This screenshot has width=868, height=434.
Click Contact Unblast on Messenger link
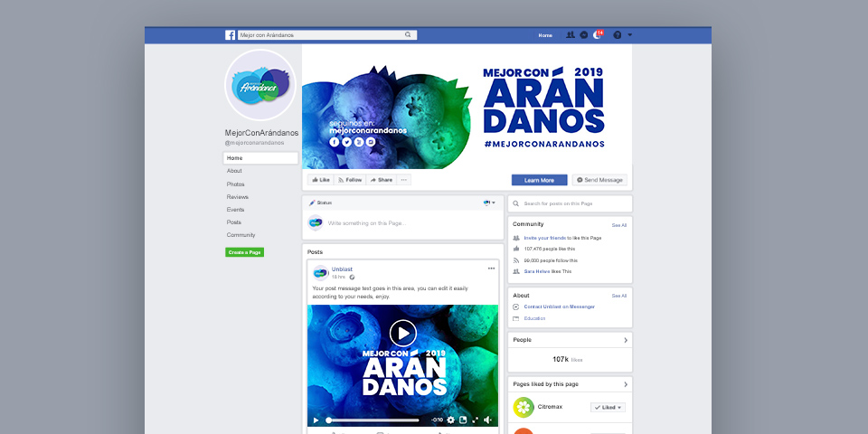(559, 307)
